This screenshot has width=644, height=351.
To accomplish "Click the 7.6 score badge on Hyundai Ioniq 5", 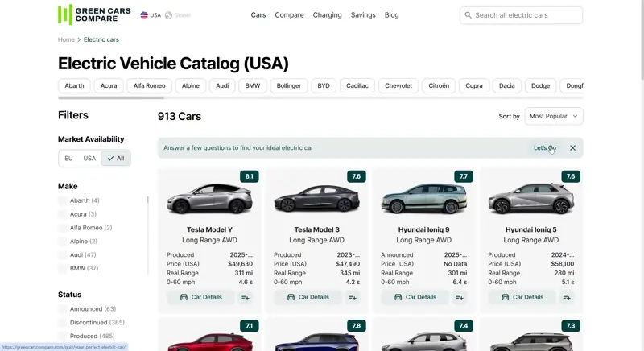I will (x=571, y=176).
